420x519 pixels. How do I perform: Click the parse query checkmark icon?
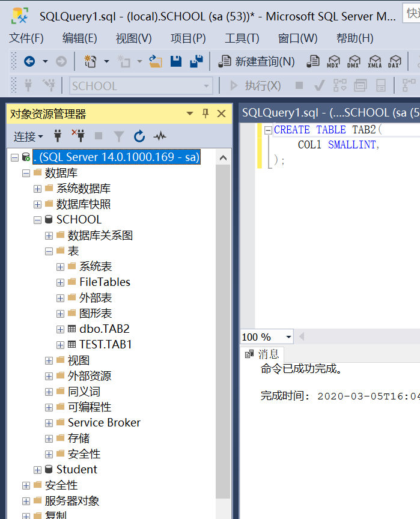pyautogui.click(x=320, y=85)
